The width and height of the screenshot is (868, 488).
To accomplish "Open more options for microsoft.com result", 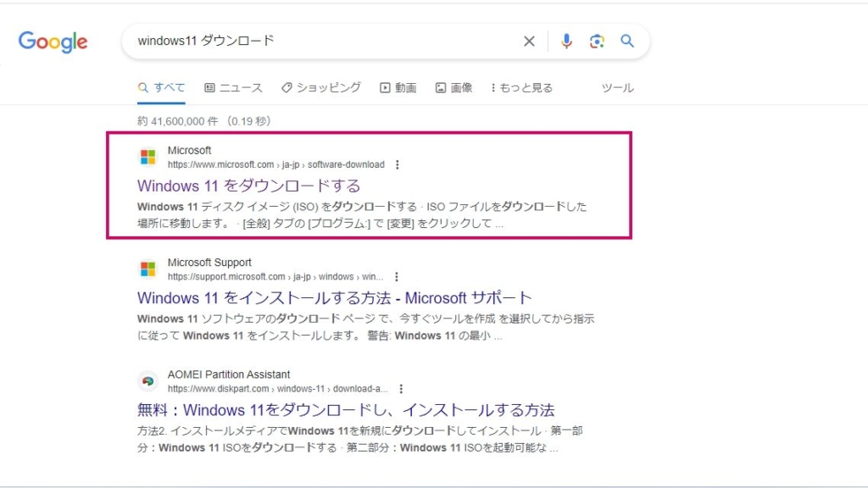I will pyautogui.click(x=397, y=164).
